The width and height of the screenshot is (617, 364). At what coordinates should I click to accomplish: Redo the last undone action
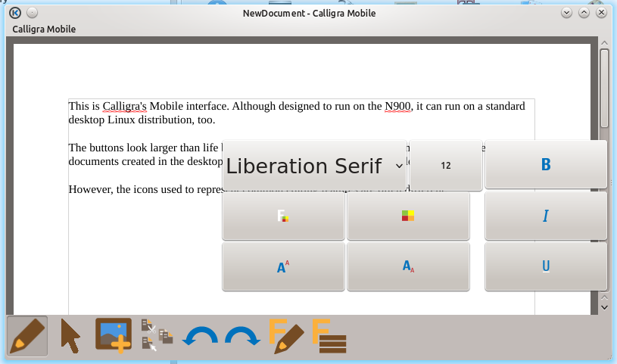[x=242, y=337]
